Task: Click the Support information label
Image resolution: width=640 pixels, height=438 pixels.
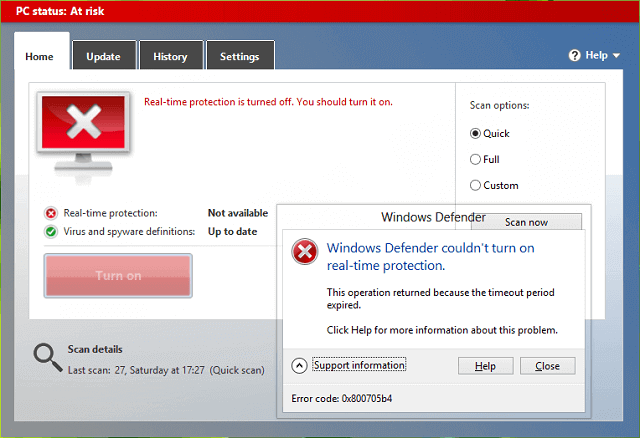Action: 359,366
